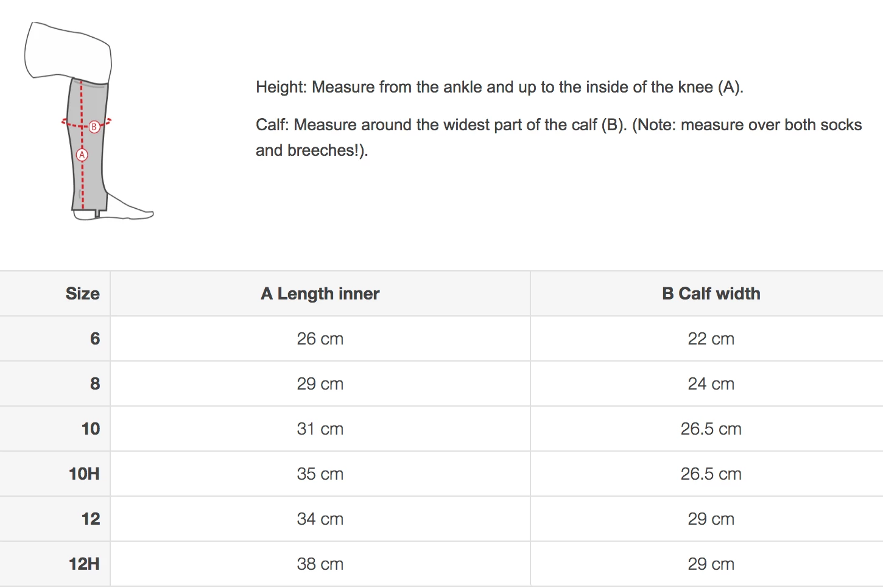Screen dimensions: 883x588
Task: Select the 35 cm length for size 10H
Action: coord(320,474)
